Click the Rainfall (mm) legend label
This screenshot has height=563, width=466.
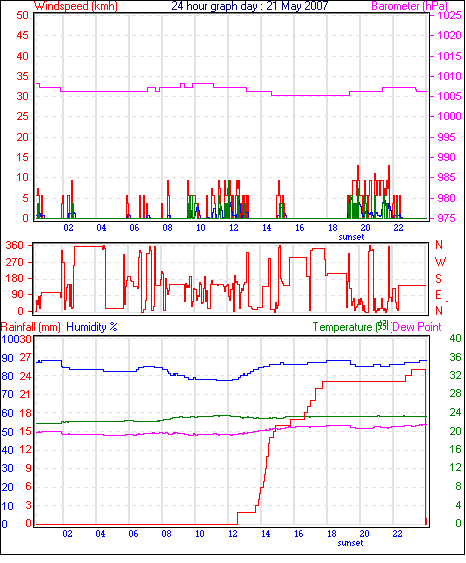[31, 327]
